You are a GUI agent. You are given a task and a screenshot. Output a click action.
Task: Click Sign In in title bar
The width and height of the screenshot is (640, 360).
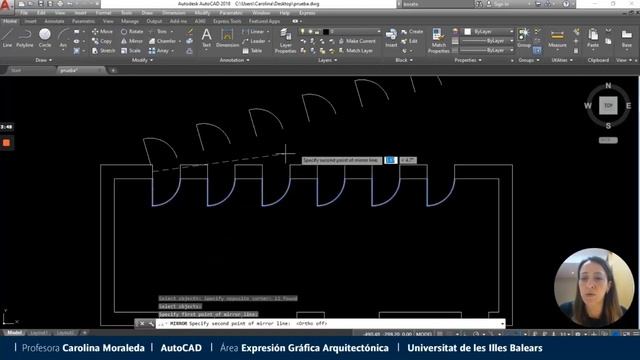499,4
